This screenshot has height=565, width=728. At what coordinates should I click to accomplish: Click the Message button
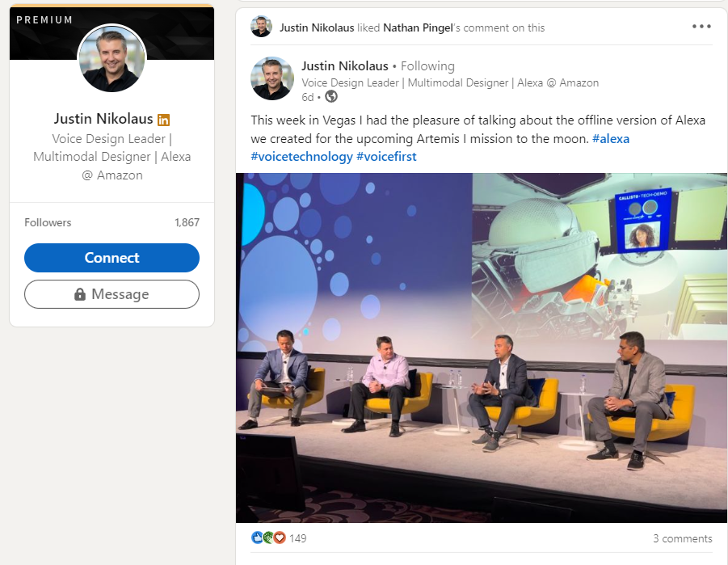click(x=112, y=294)
